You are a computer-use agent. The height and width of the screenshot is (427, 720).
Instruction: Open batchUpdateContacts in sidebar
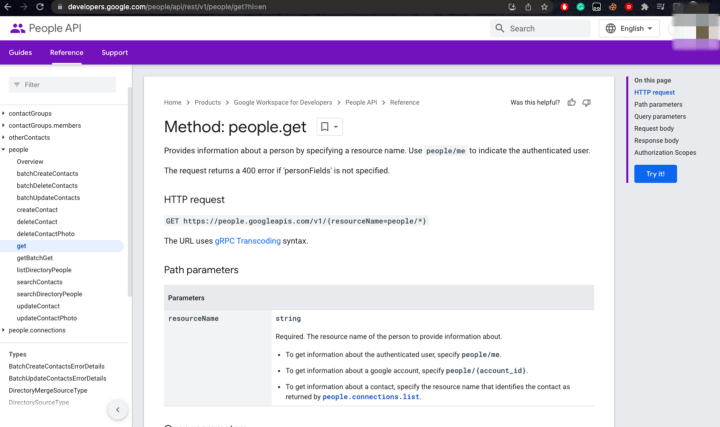tap(48, 197)
